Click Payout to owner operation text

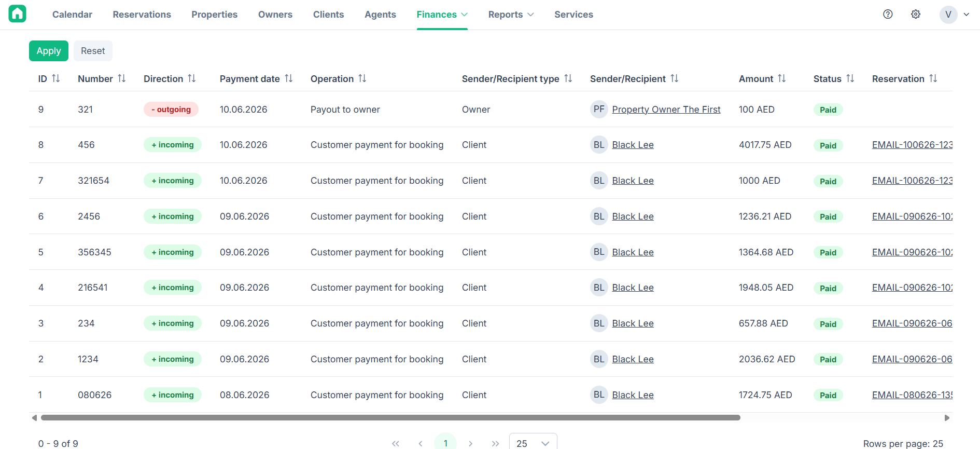[x=345, y=110]
